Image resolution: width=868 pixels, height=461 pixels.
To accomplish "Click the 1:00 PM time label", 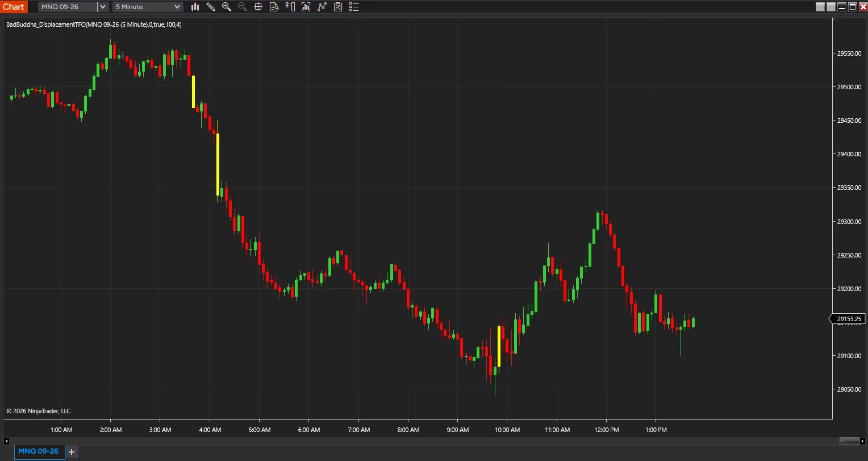I will 656,430.
